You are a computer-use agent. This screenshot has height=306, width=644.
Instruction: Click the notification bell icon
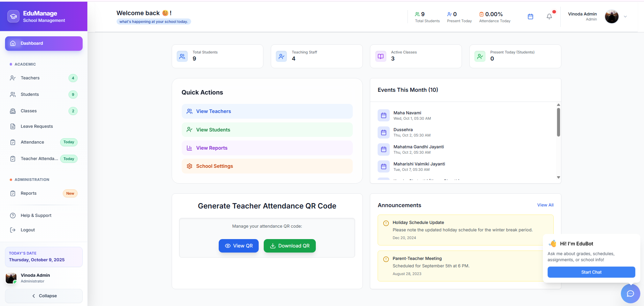(549, 16)
